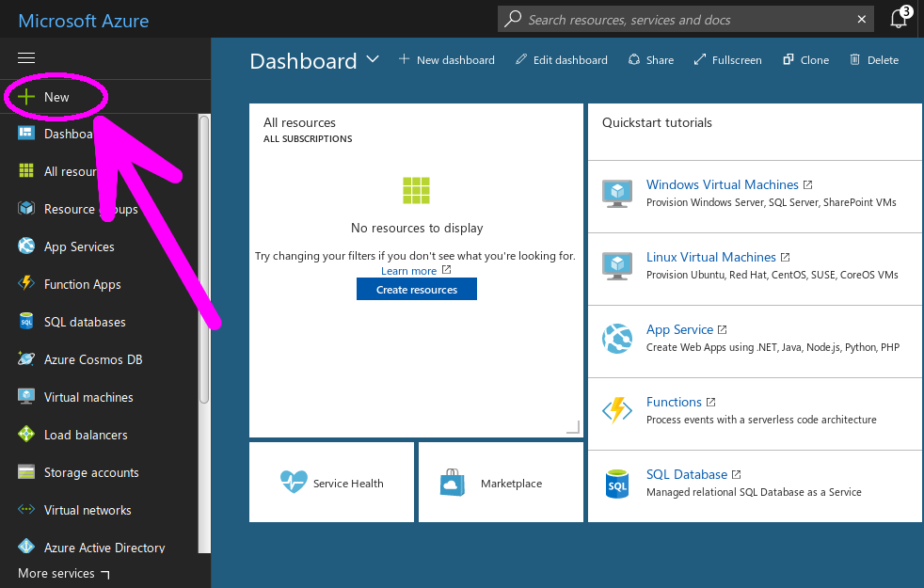
Task: Click the Virtual networks icon in sidebar
Action: pyautogui.click(x=26, y=510)
